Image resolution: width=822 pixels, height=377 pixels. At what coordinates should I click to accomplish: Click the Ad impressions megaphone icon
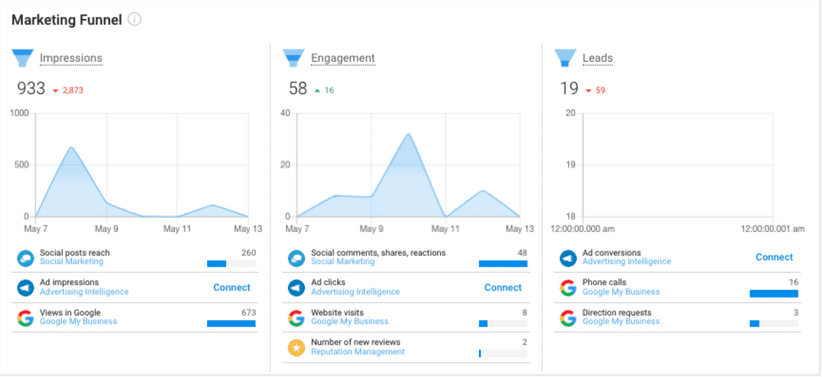pos(25,288)
